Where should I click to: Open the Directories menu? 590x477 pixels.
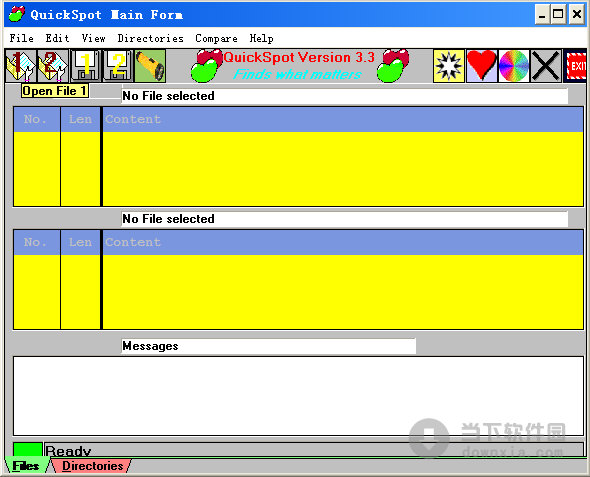151,38
